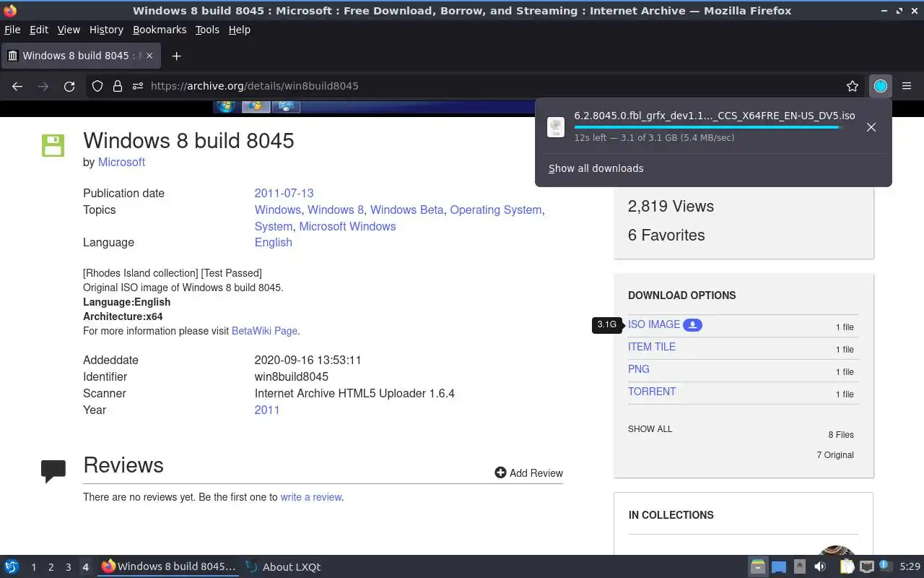Show site security via the padlock icon
The image size is (924, 578).
tap(118, 86)
